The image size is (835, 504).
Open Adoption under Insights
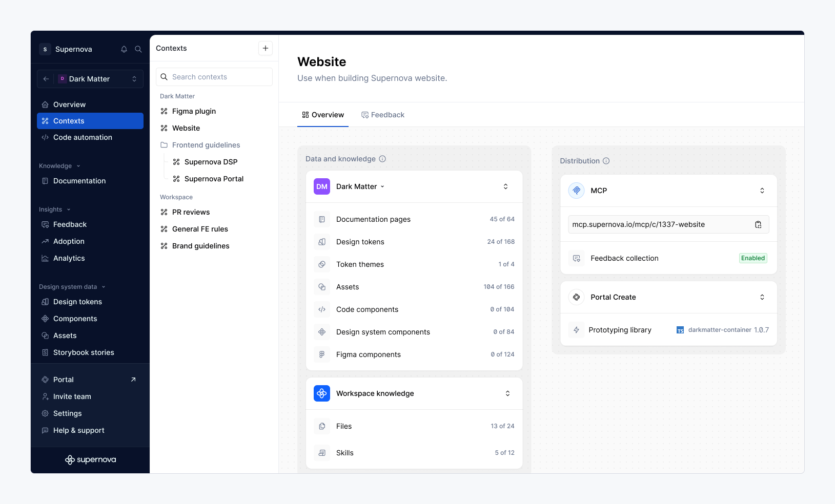click(x=90, y=241)
